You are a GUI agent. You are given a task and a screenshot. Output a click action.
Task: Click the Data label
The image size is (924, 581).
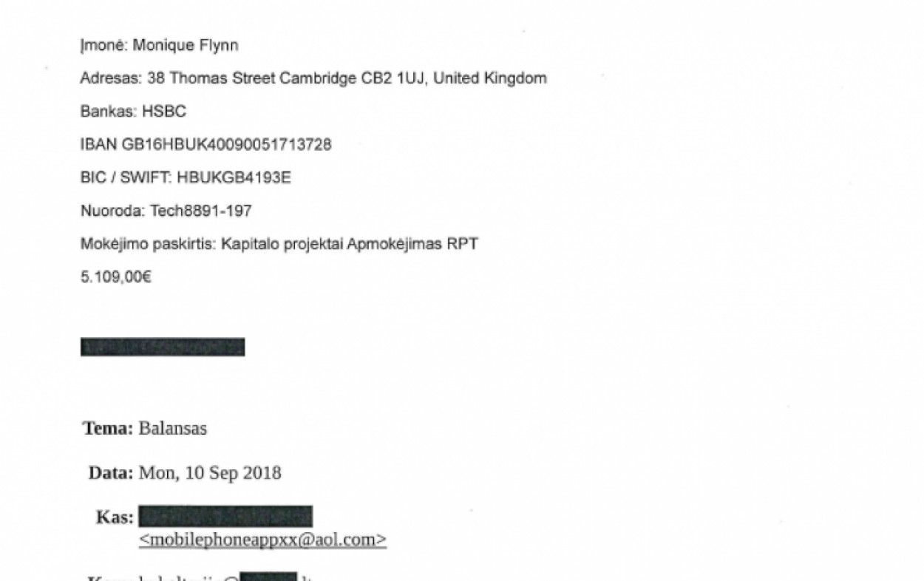[x=111, y=473]
